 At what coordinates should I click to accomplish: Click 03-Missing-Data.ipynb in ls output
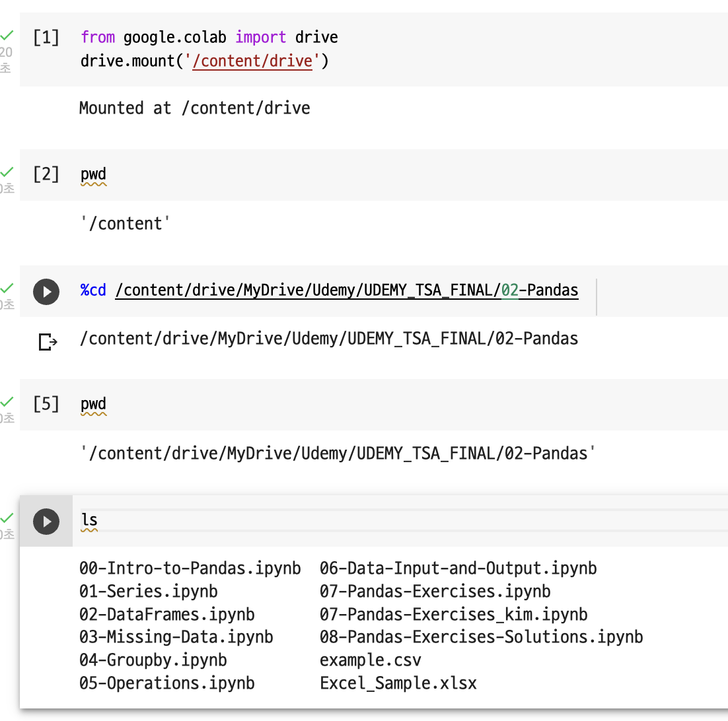point(176,637)
